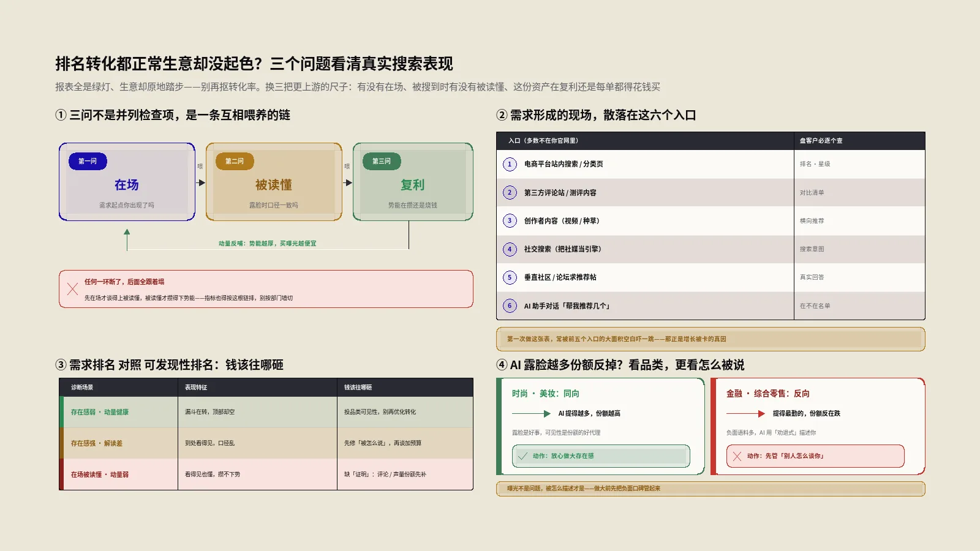The height and width of the screenshot is (551, 980).
Task: Click the 垂直社区 / 论坛求推荐帖 row text
Action: (560, 277)
